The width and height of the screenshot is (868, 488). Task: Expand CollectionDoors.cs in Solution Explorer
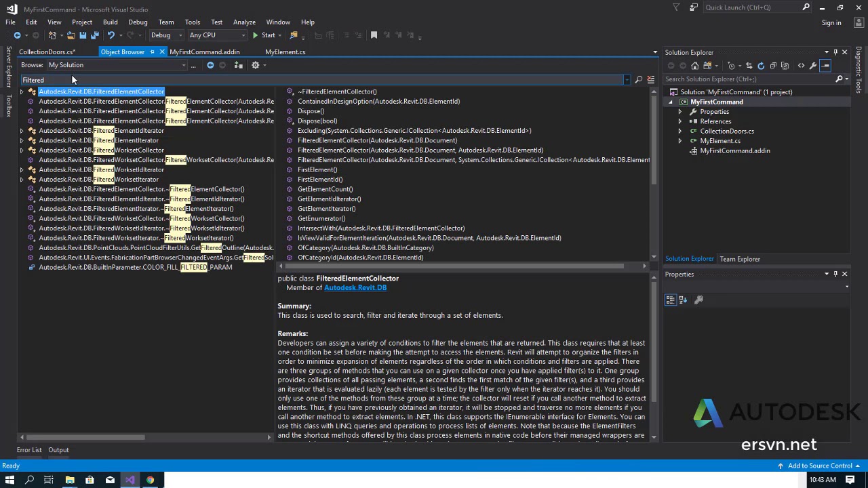click(680, 131)
